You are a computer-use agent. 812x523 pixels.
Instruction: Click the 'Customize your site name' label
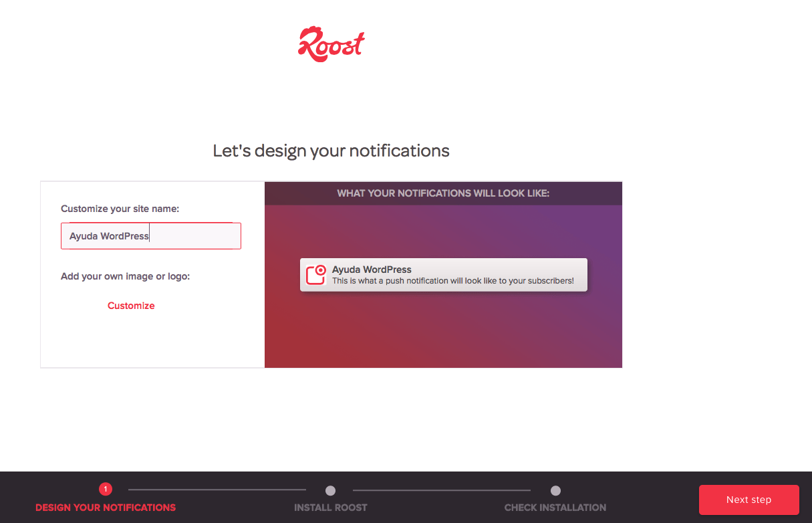coord(120,209)
